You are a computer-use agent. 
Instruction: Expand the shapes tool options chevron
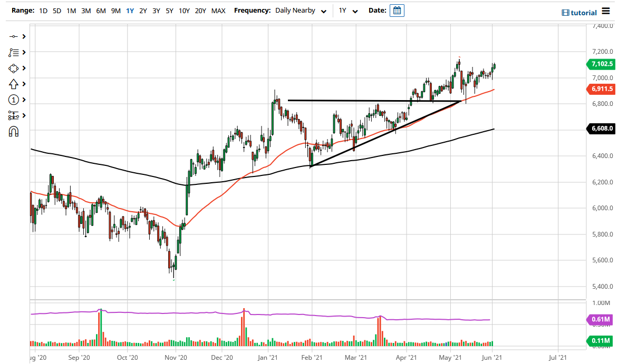click(x=25, y=68)
